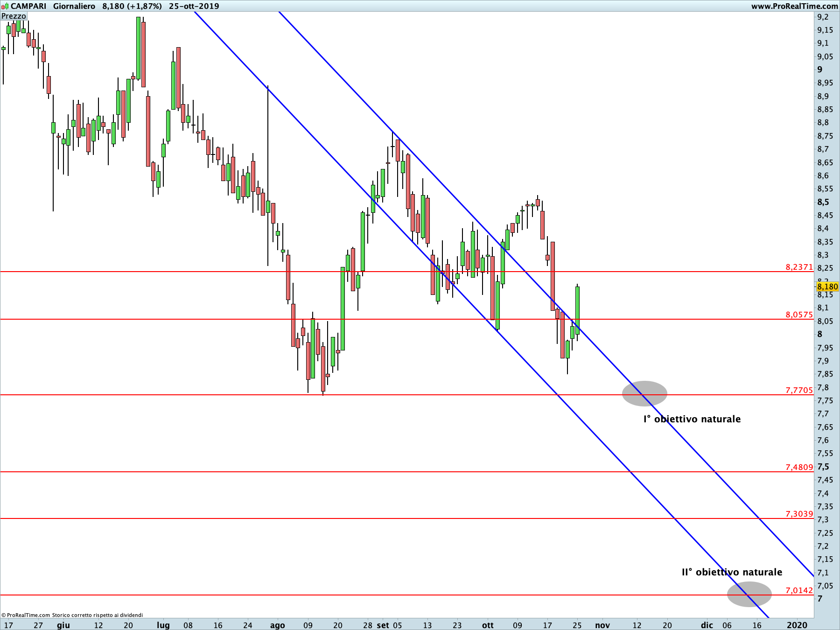Screen dimensions: 840x630
Task: Click the II° obiettivo naturale annotation
Action: coord(732,572)
